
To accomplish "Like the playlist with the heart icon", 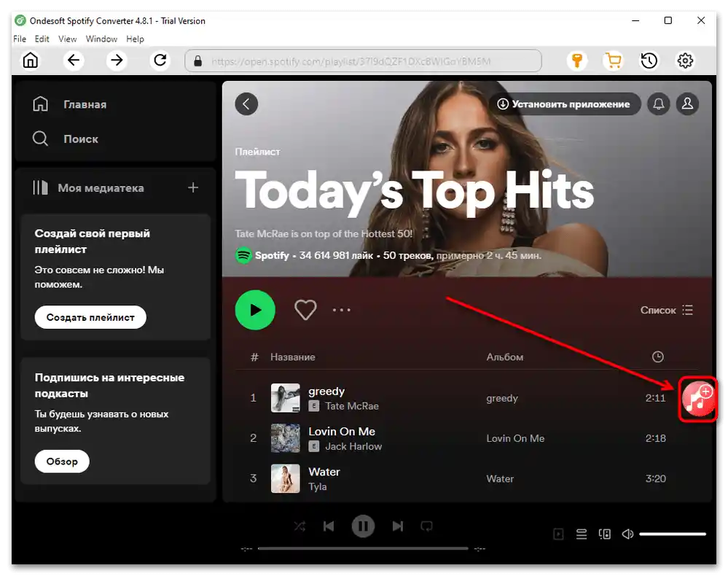I will click(x=305, y=310).
